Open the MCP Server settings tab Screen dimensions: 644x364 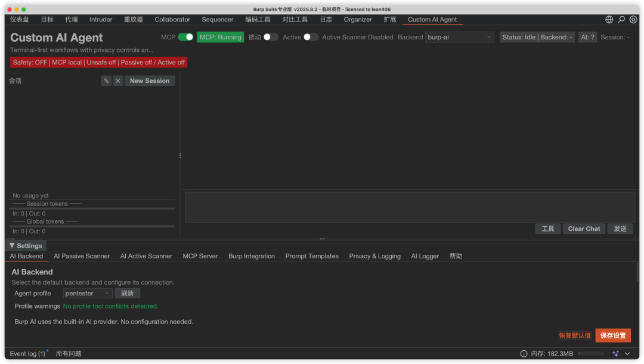(200, 257)
